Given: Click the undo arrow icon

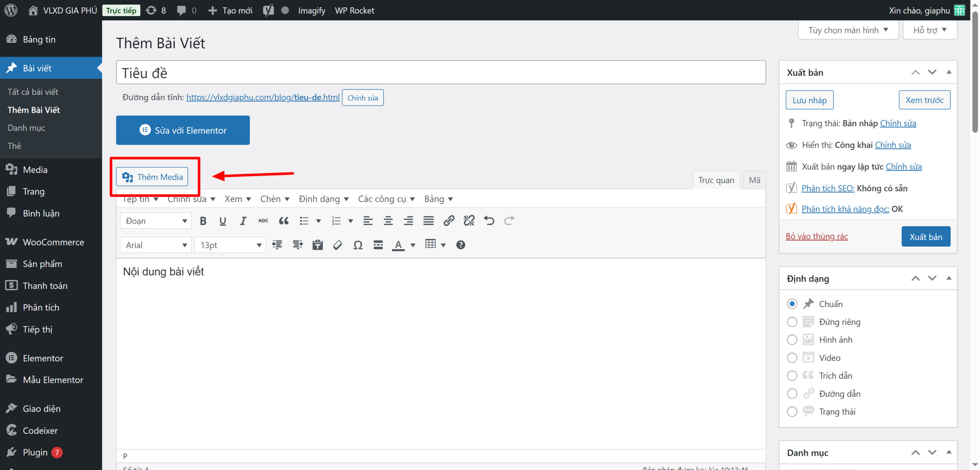Looking at the screenshot, I should coord(489,221).
